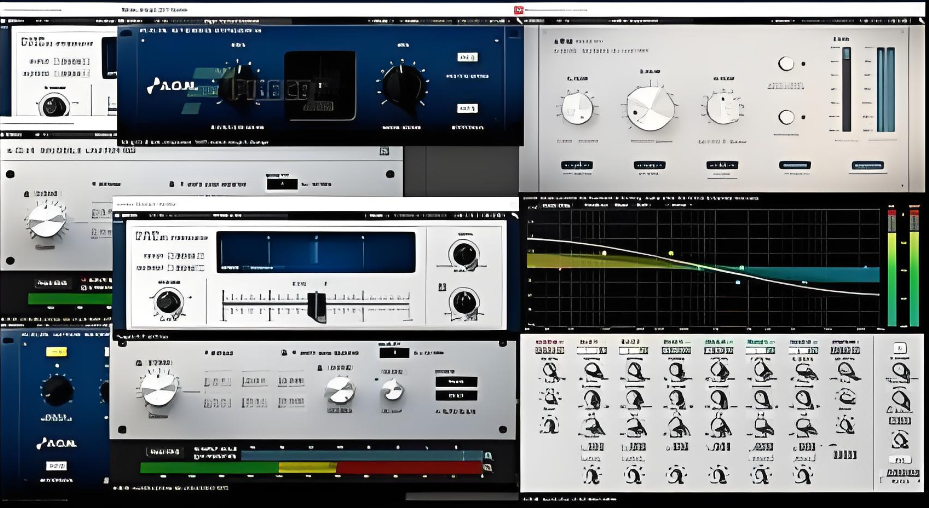
Task: Click the outlined button left of the teal meter
Action: (164, 452)
